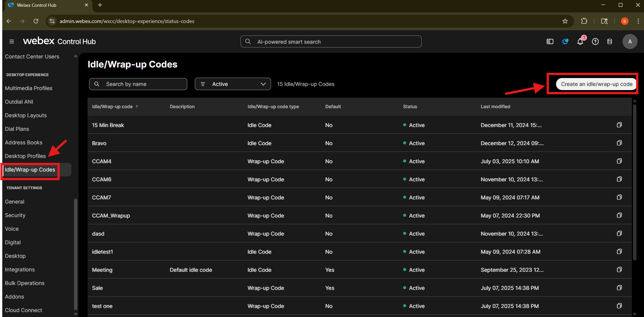Click the AI-powered smart search box
Image resolution: width=644 pixels, height=317 pixels.
[331, 41]
